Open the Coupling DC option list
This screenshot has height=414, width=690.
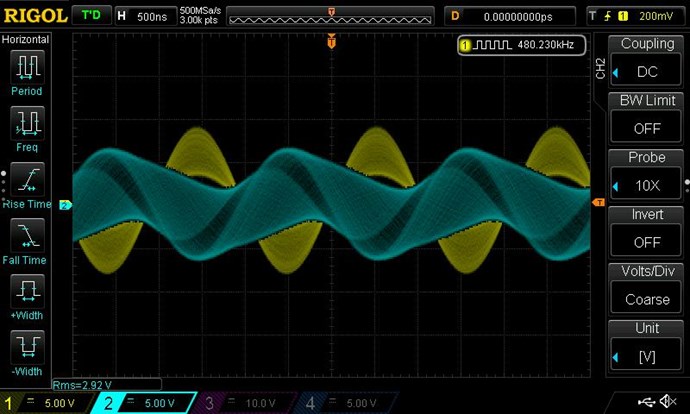coord(647,71)
